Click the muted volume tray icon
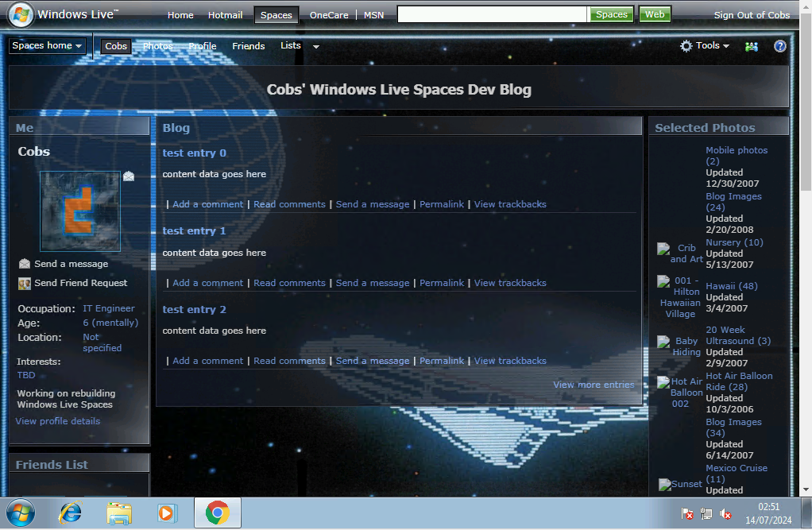Screen dimensions: 812x530 tap(725, 514)
